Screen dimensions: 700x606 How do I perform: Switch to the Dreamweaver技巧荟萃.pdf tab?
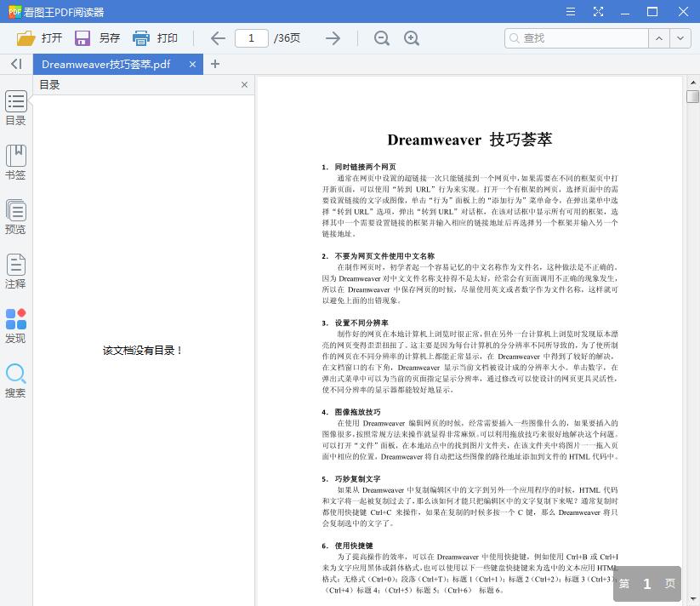click(106, 64)
